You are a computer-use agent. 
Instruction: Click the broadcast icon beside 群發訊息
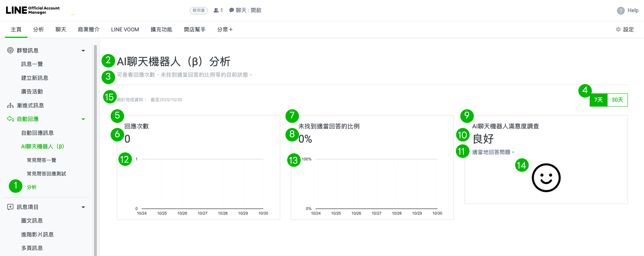(10, 50)
